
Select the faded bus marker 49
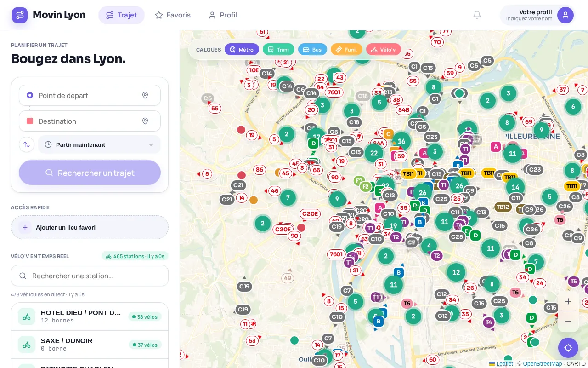[x=288, y=278]
